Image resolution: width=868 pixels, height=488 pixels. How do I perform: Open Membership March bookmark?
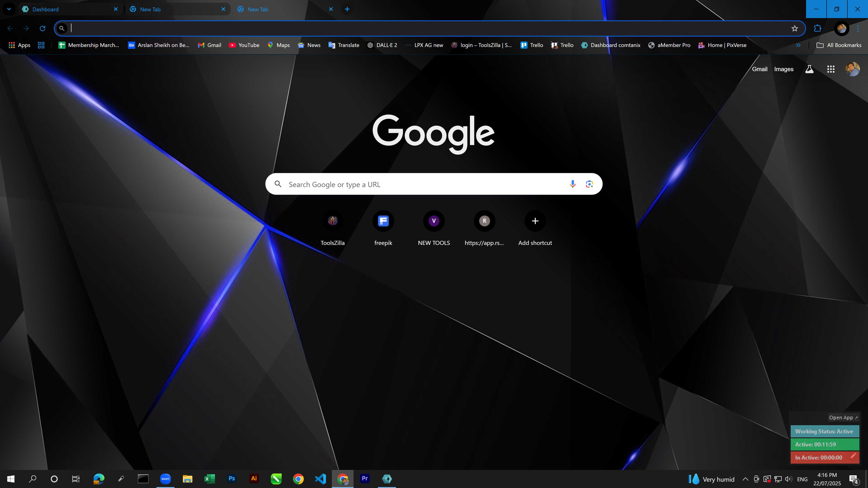89,45
